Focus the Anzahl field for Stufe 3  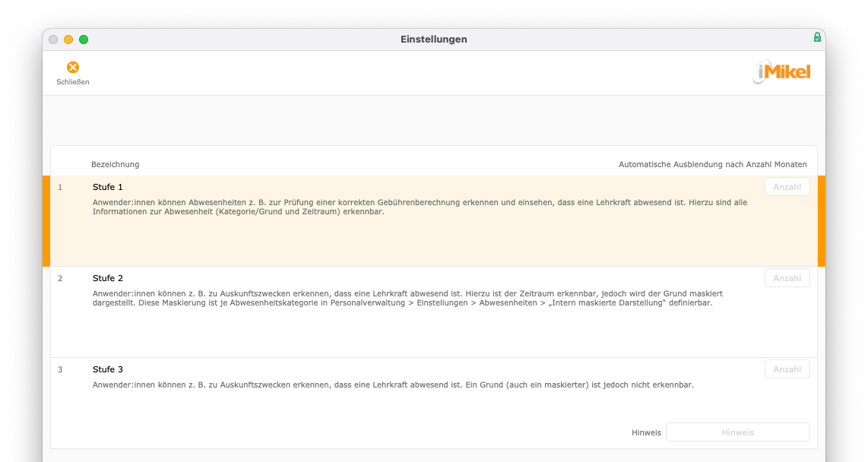click(787, 369)
